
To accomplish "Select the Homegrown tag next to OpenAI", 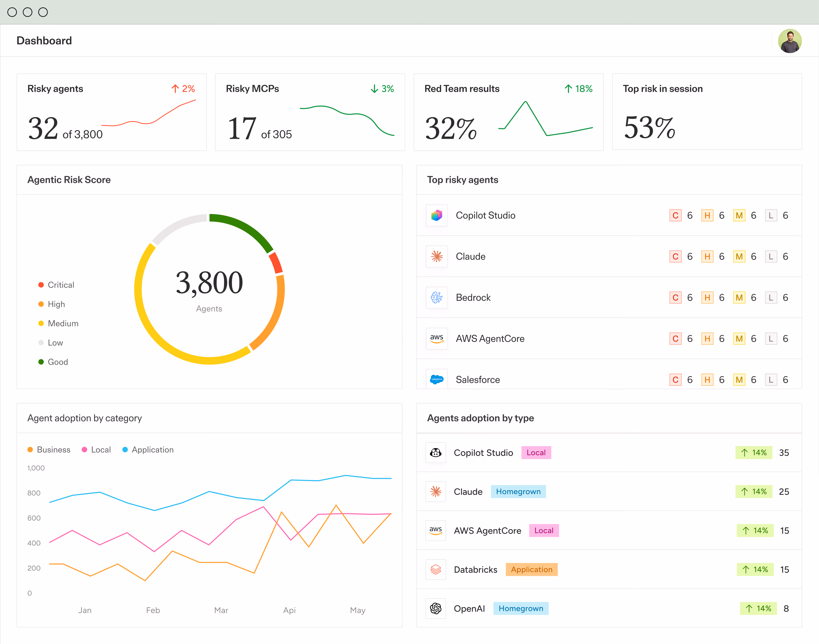I will (521, 608).
